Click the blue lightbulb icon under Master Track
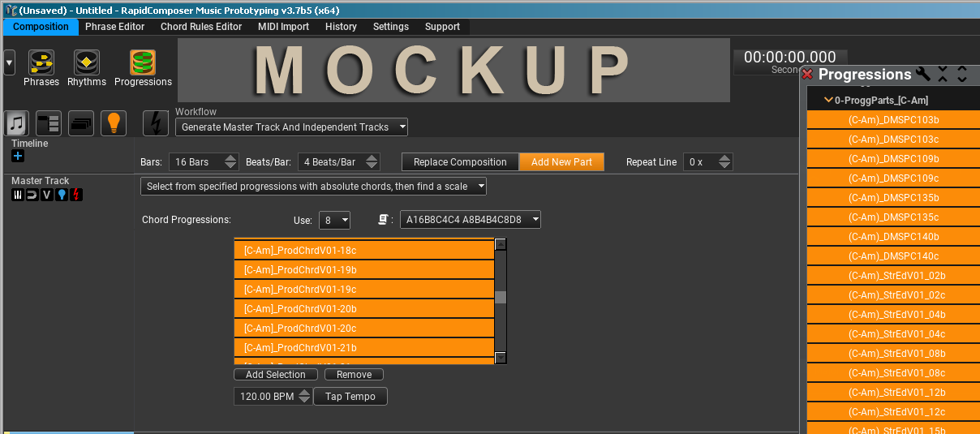 (x=62, y=195)
